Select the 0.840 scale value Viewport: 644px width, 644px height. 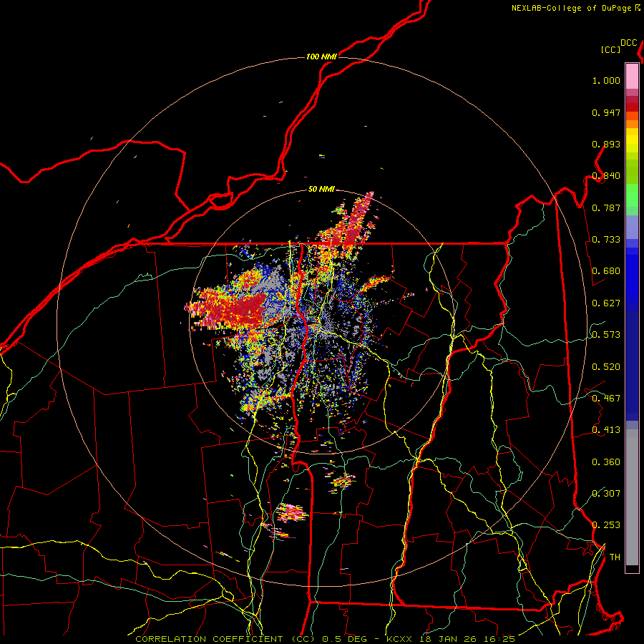coord(606,176)
